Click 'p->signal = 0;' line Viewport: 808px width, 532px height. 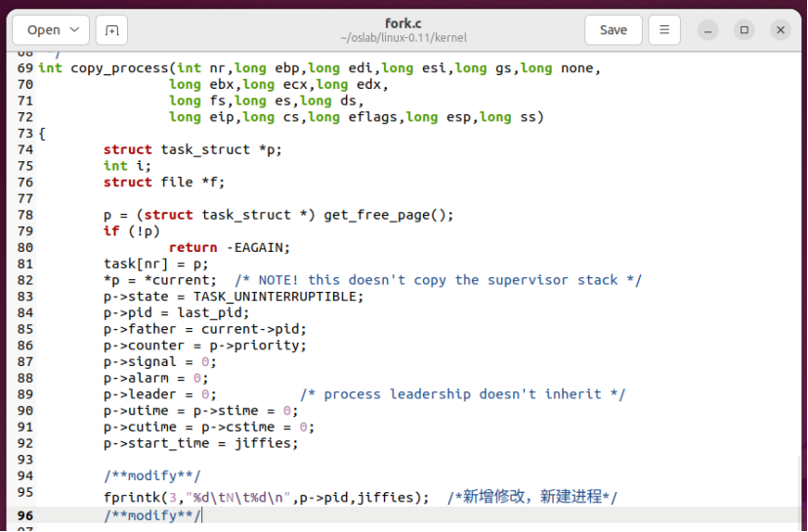tap(160, 362)
